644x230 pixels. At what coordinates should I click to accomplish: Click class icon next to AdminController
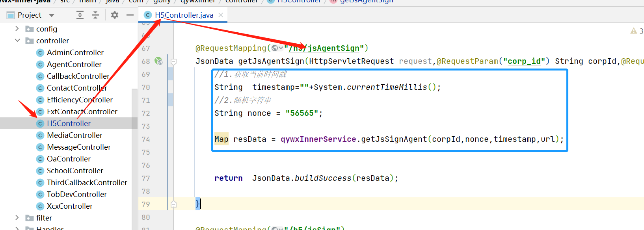coord(40,52)
